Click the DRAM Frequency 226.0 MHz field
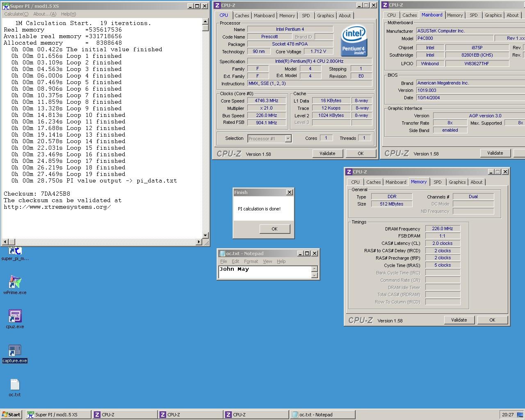 tap(443, 229)
